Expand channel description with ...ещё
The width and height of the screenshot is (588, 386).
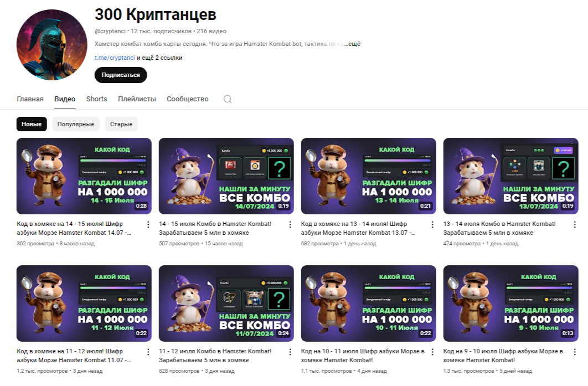(352, 44)
